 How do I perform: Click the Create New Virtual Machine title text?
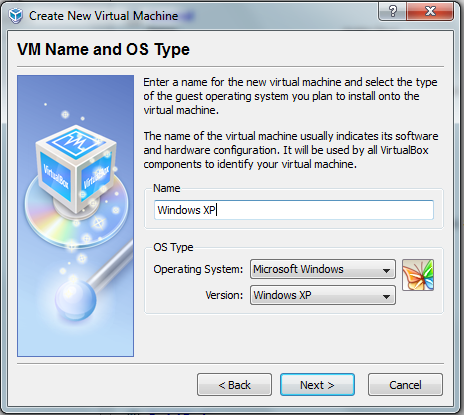pyautogui.click(x=103, y=16)
